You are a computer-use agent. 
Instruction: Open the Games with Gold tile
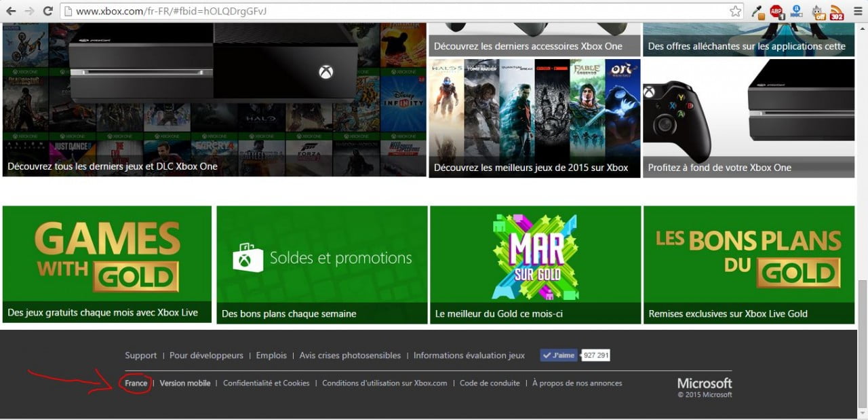coord(107,265)
